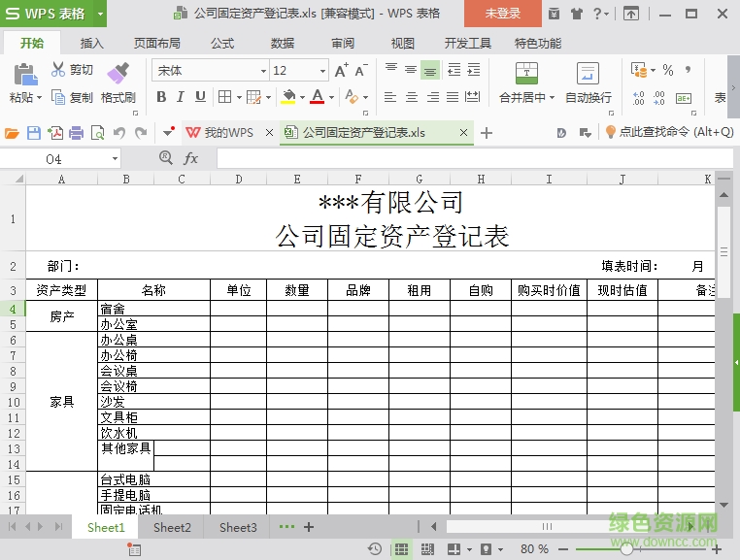Toggle center horizontal alignment
Viewport: 740px width, 560px height.
(x=412, y=97)
